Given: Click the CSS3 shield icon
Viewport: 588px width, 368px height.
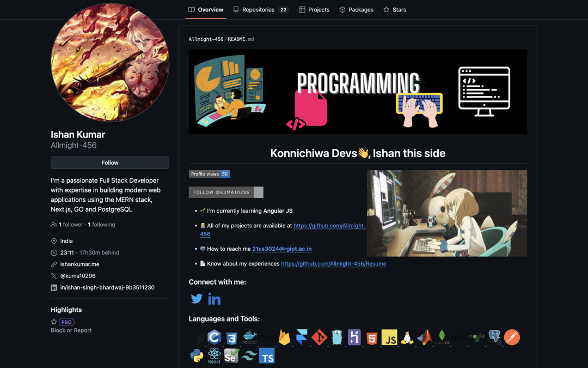Looking at the screenshot, I should (x=232, y=337).
